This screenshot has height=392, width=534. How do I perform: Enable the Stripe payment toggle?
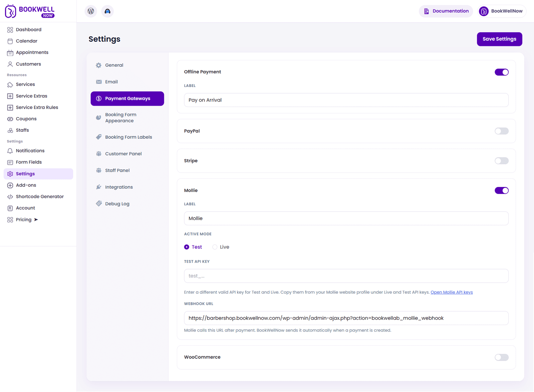click(501, 161)
